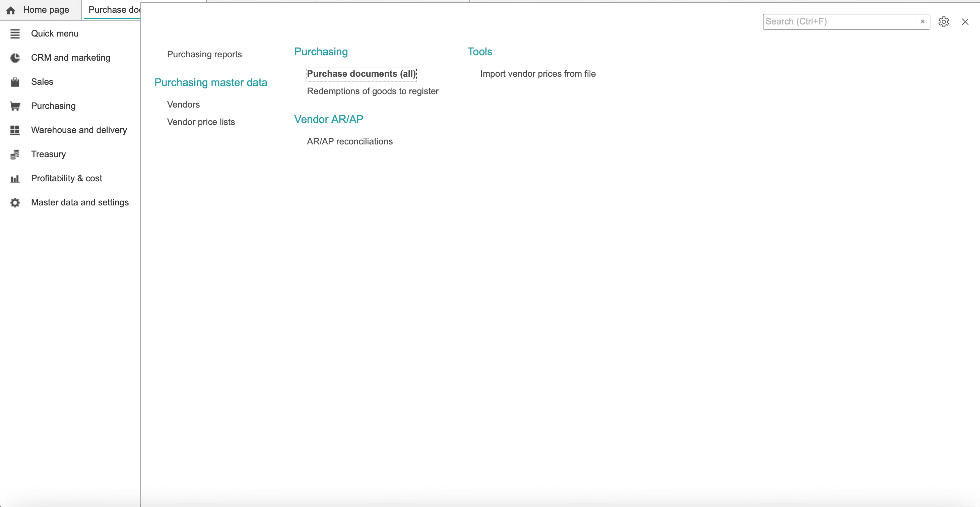Screen dimensions: 980x507
Task: Click the Sales shopping bag icon
Action: [15, 82]
